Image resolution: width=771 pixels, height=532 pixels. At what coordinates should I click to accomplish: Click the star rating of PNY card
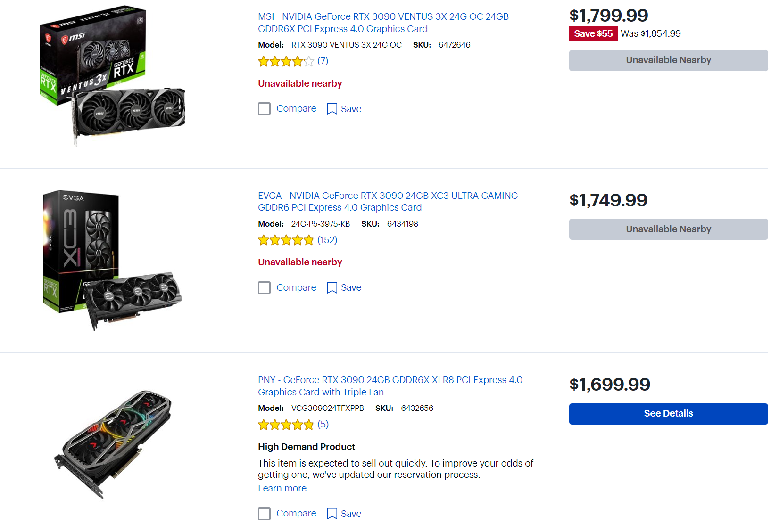tap(286, 425)
